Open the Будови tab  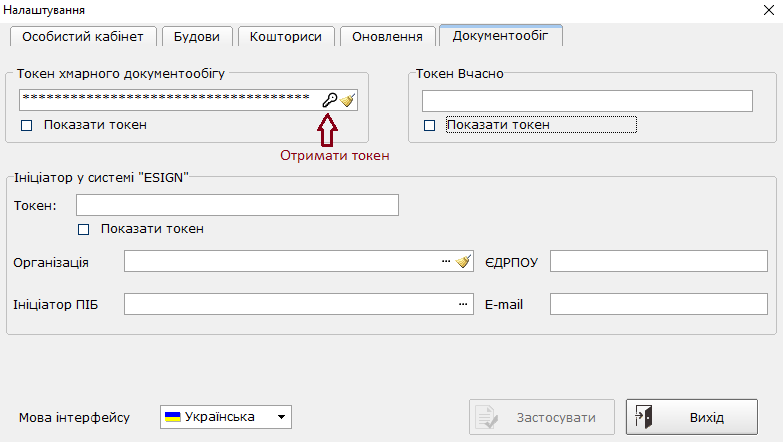pos(197,36)
